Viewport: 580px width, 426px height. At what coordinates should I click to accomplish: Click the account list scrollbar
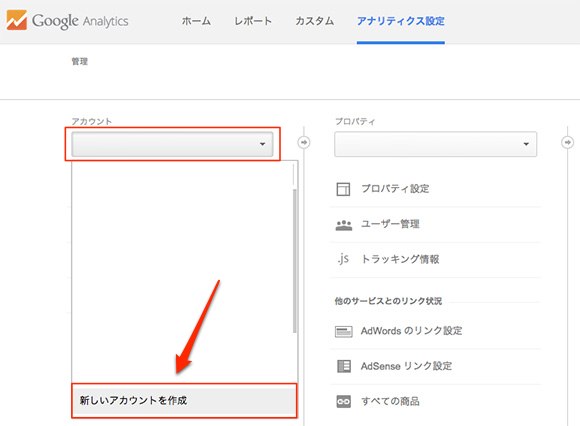(x=294, y=261)
